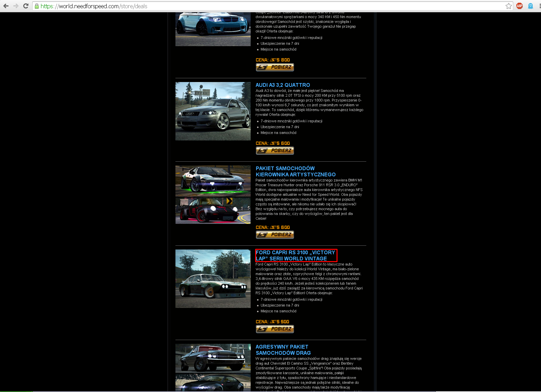541x392 pixels.
Task: Open the AUDI A3 3,2 QUATTRO title link
Action: point(283,85)
